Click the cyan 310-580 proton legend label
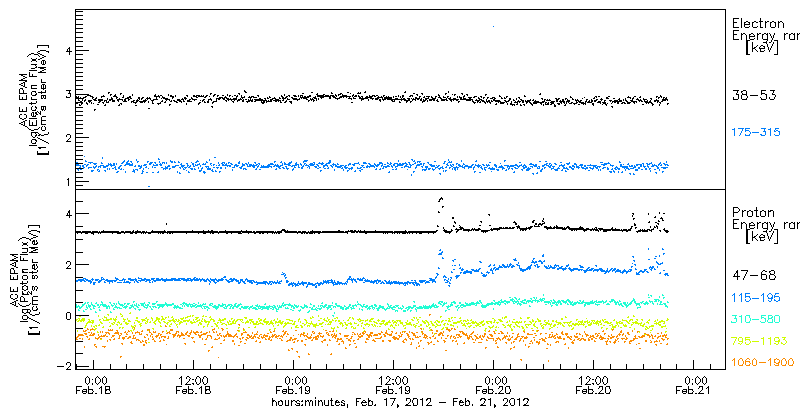Viewport: 800px width, 410px height. pos(756,319)
